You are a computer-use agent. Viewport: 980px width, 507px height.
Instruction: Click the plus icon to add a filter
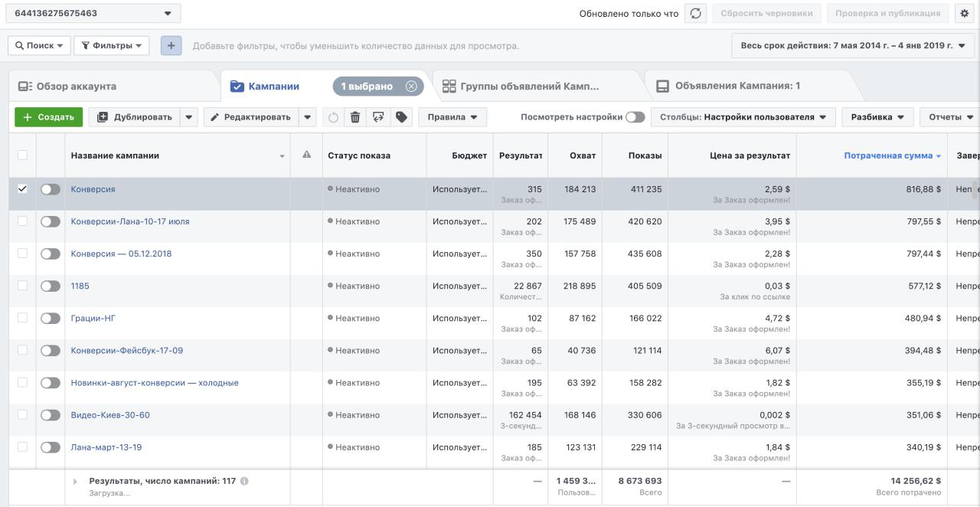click(171, 46)
